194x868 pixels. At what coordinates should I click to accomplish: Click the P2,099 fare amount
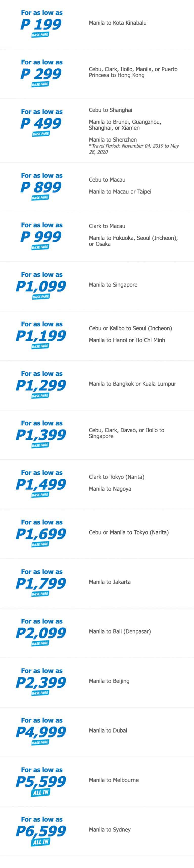tap(41, 633)
